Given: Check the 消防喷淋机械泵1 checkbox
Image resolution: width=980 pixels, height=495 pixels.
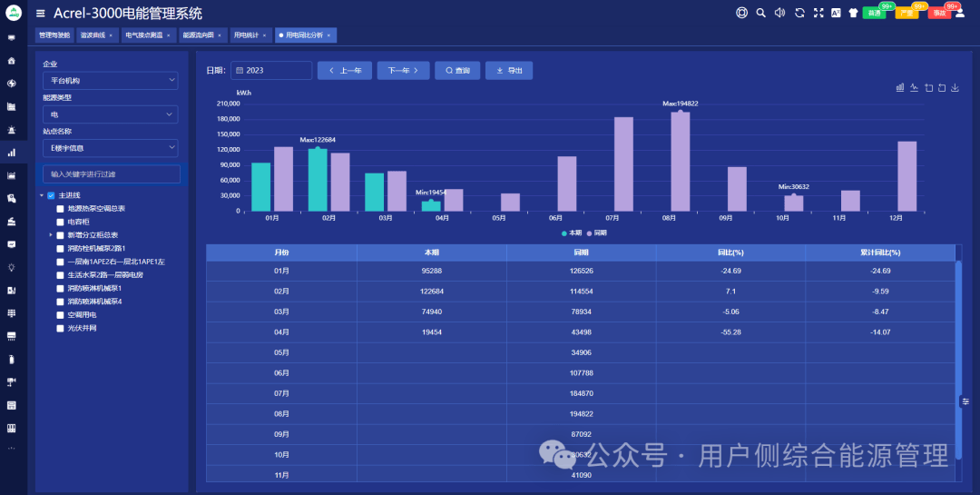Looking at the screenshot, I should pos(60,289).
